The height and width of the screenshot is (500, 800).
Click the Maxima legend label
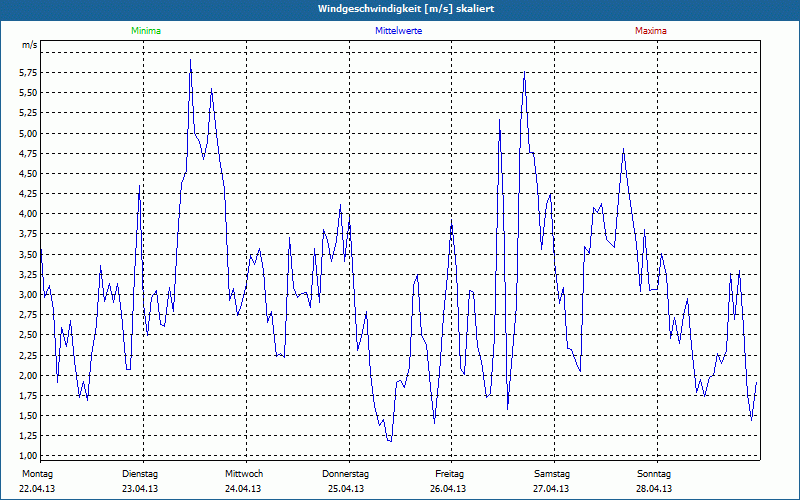pyautogui.click(x=651, y=31)
